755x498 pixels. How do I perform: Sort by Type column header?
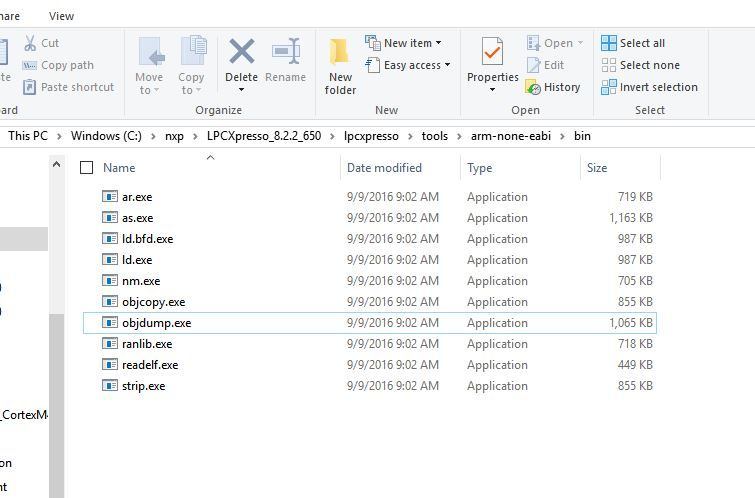click(480, 168)
